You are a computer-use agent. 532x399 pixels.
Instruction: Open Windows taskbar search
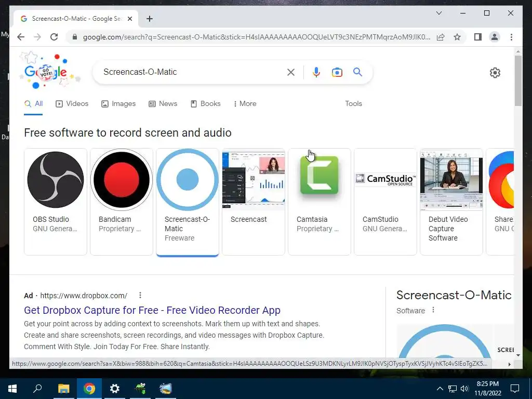click(37, 389)
